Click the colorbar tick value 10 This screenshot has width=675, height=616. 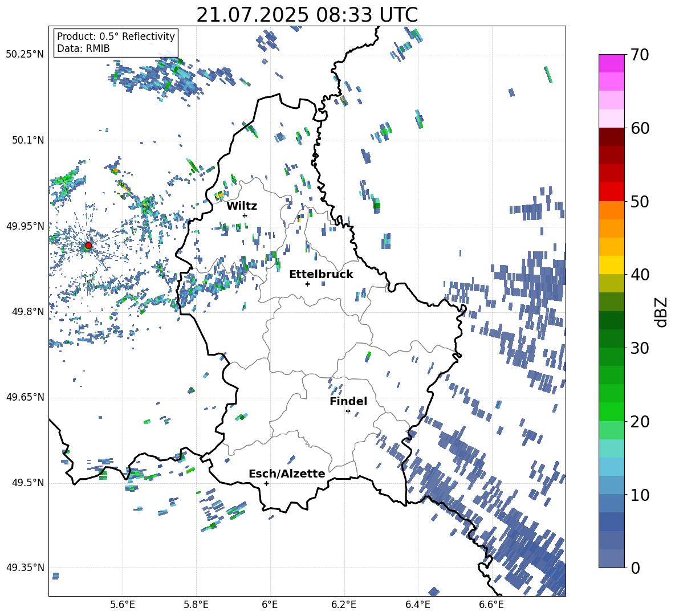[640, 495]
